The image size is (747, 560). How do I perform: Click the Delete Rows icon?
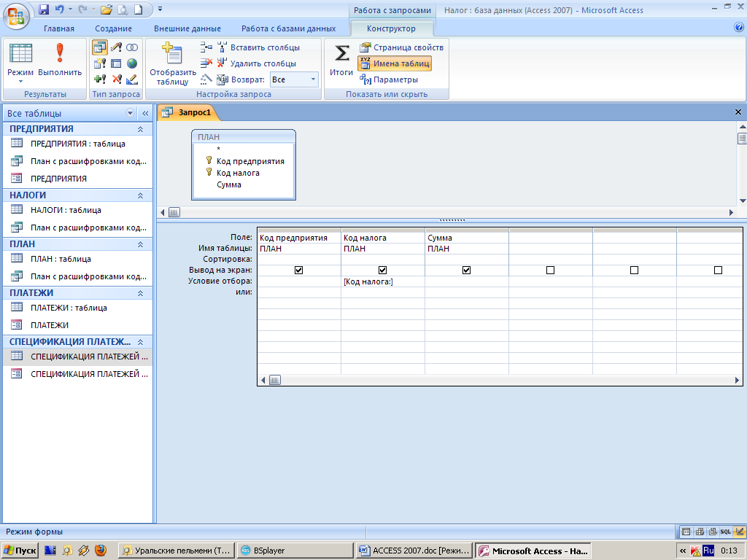point(206,63)
